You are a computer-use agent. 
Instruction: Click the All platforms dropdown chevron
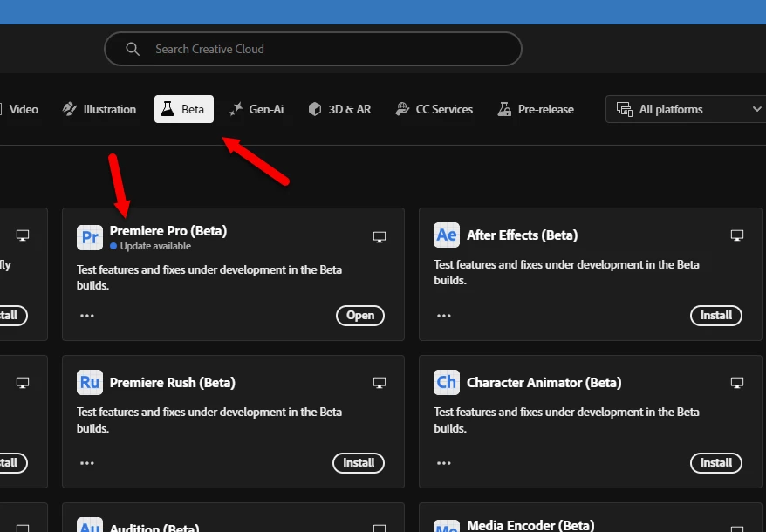[x=756, y=109]
